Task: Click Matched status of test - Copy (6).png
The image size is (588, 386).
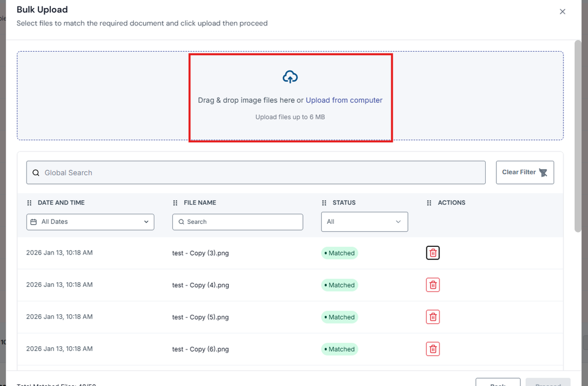Action: 340,349
